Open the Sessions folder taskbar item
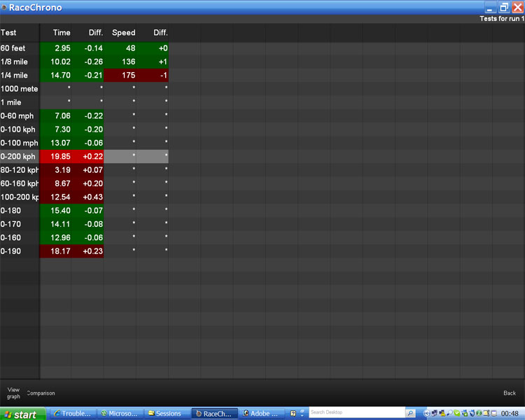Image resolution: width=525 pixels, height=420 pixels. point(166,414)
